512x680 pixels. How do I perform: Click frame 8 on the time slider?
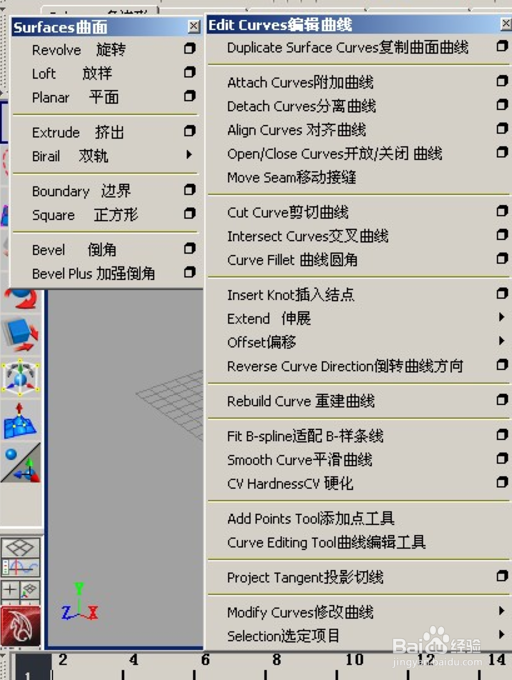(277, 660)
